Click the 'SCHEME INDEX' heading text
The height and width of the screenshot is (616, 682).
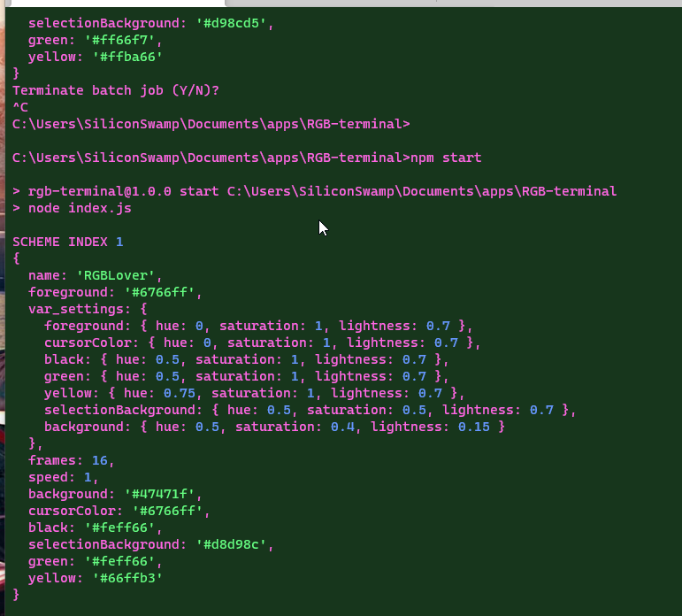[60, 242]
